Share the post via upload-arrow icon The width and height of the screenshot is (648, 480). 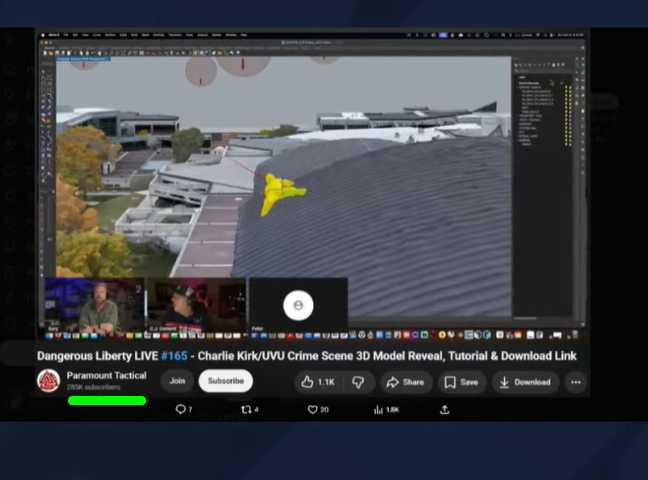445,409
